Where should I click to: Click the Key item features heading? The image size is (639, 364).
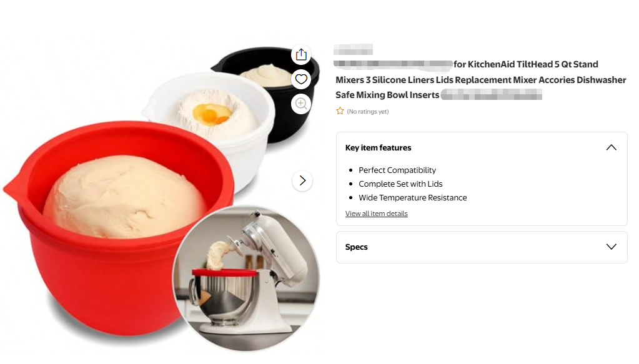point(378,147)
